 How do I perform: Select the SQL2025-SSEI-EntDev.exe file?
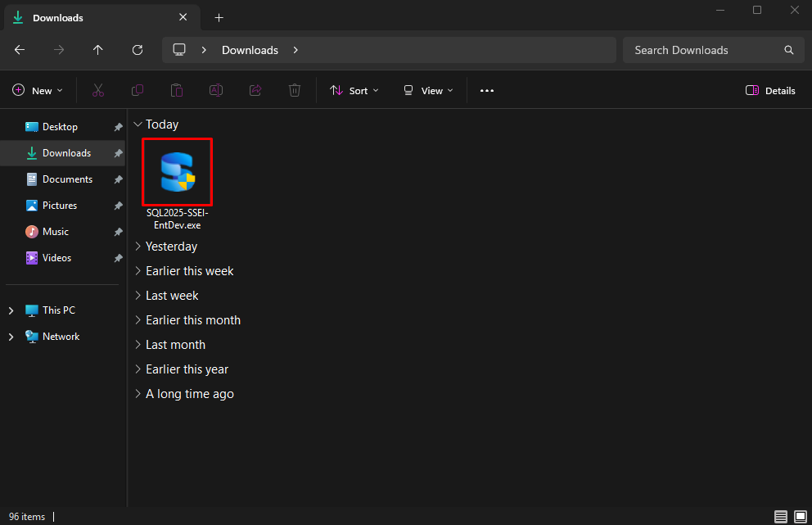click(x=177, y=184)
